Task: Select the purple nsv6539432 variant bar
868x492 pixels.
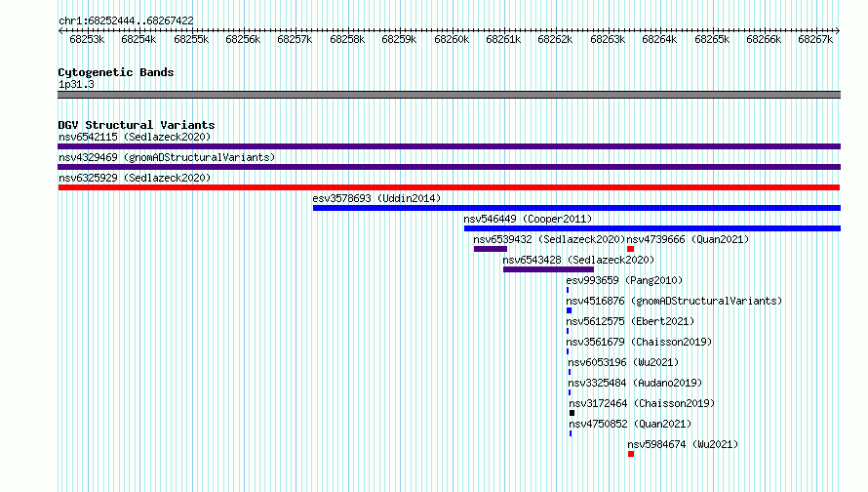Action: click(x=491, y=249)
